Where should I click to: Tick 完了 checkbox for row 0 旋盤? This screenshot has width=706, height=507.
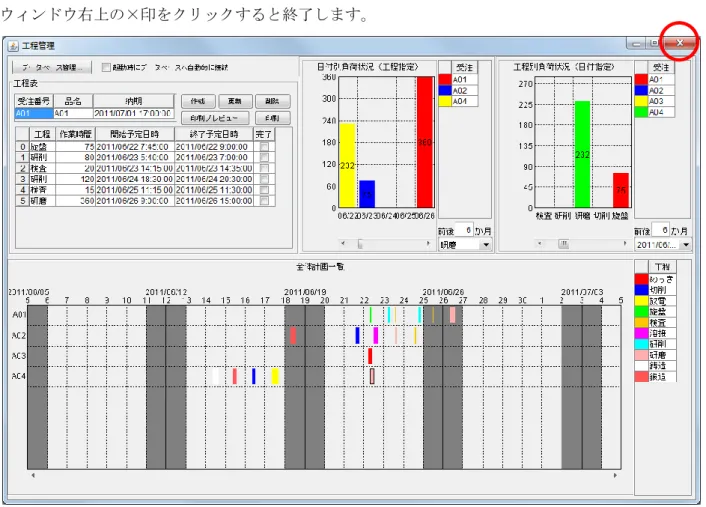point(264,147)
